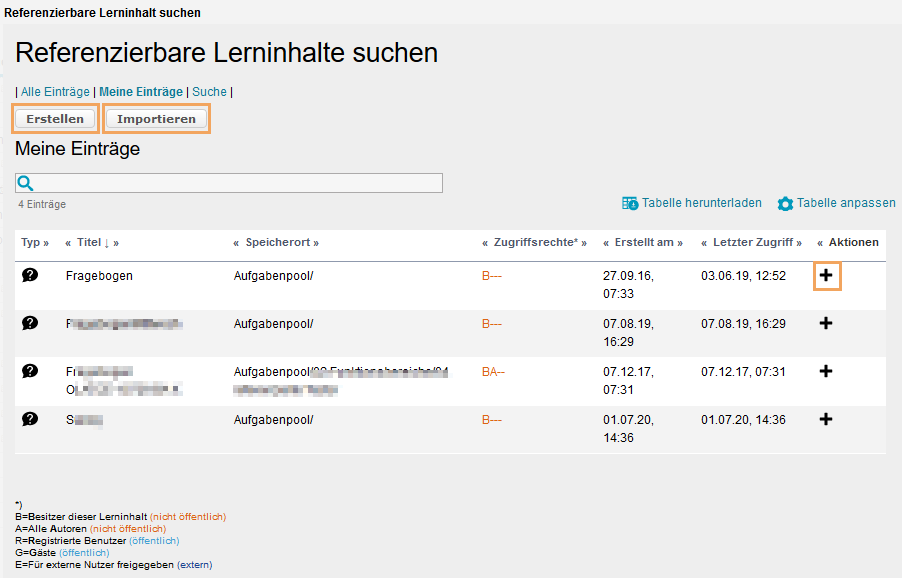Open actions for the Fragebogen row
The image size is (902, 578).
pyautogui.click(x=825, y=275)
